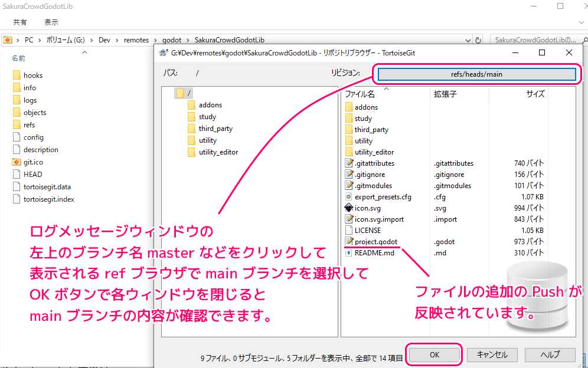Click the ヘルプ button
This screenshot has width=588, height=368.
[x=550, y=354]
